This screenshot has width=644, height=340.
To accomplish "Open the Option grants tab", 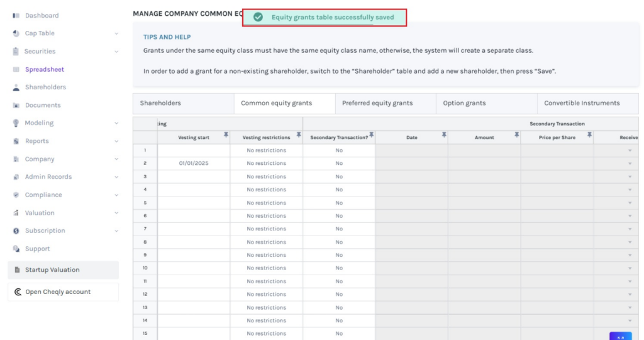I will point(464,103).
